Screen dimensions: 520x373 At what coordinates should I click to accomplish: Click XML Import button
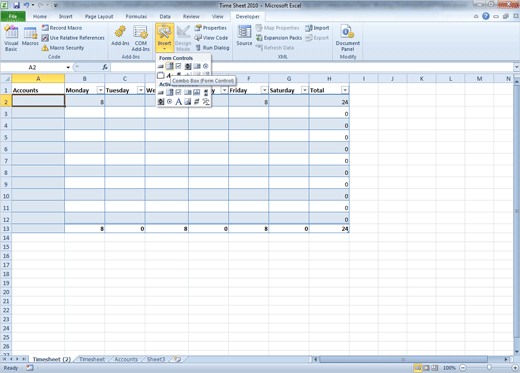[x=317, y=28]
